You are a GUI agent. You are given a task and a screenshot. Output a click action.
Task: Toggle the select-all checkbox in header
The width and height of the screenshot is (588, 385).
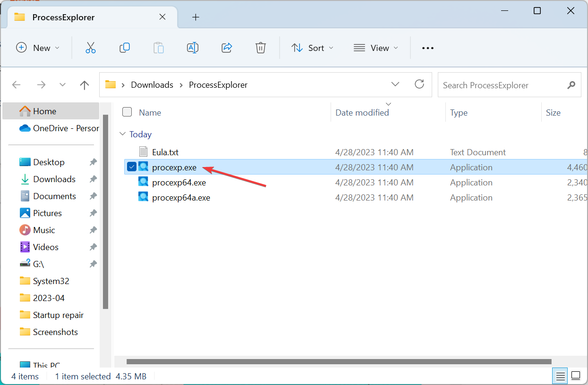tap(127, 112)
